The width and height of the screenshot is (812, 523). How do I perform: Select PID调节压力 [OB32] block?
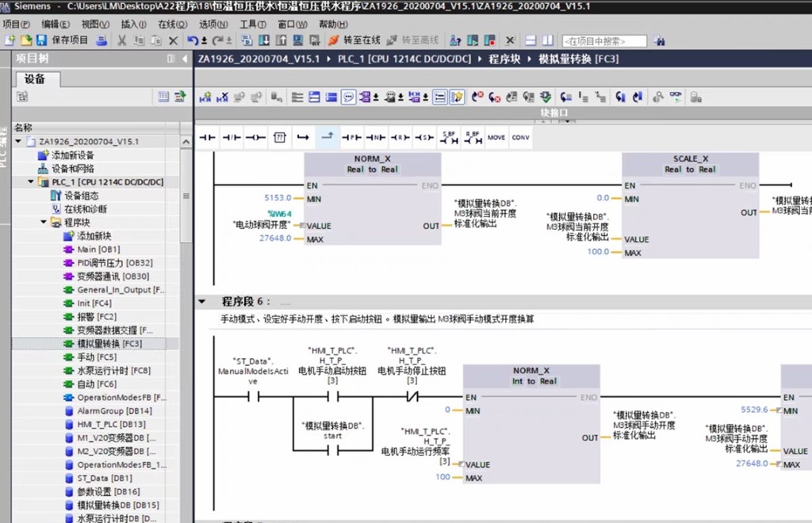click(114, 263)
